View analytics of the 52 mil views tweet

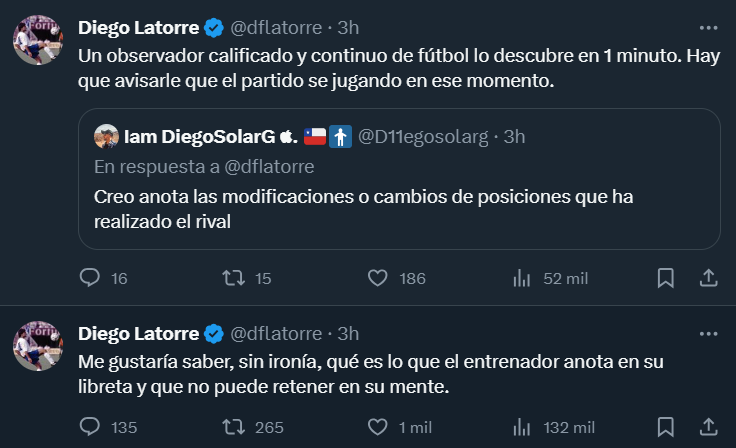(x=521, y=278)
